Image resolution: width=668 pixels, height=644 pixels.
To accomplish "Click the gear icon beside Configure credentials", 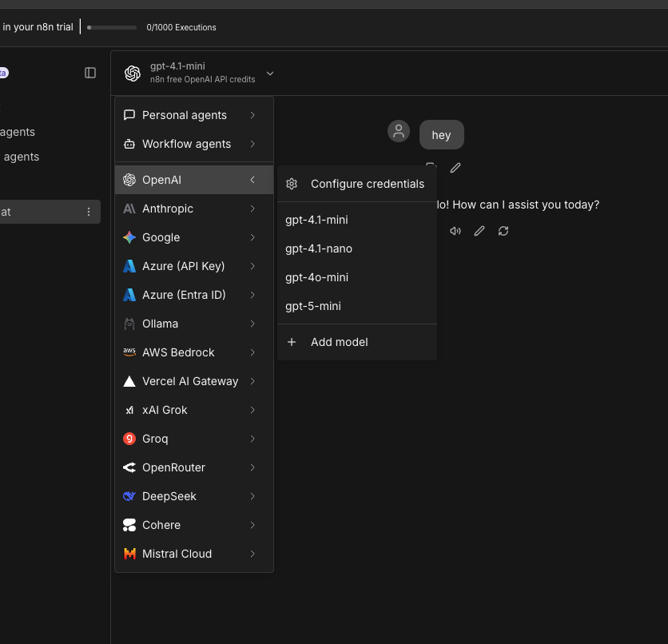I will coord(292,184).
